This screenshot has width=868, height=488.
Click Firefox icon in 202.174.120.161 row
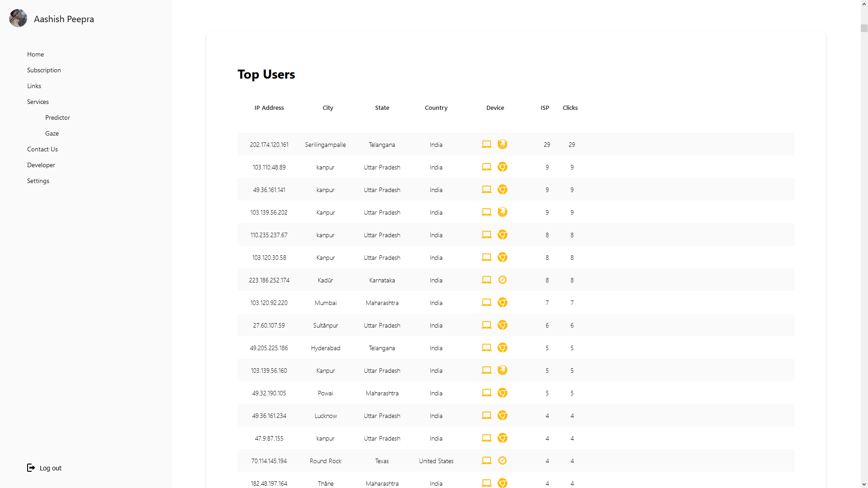pos(502,144)
